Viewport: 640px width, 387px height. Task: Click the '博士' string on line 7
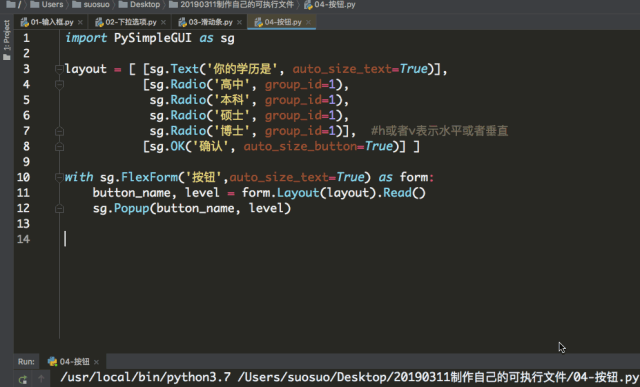(x=232, y=131)
